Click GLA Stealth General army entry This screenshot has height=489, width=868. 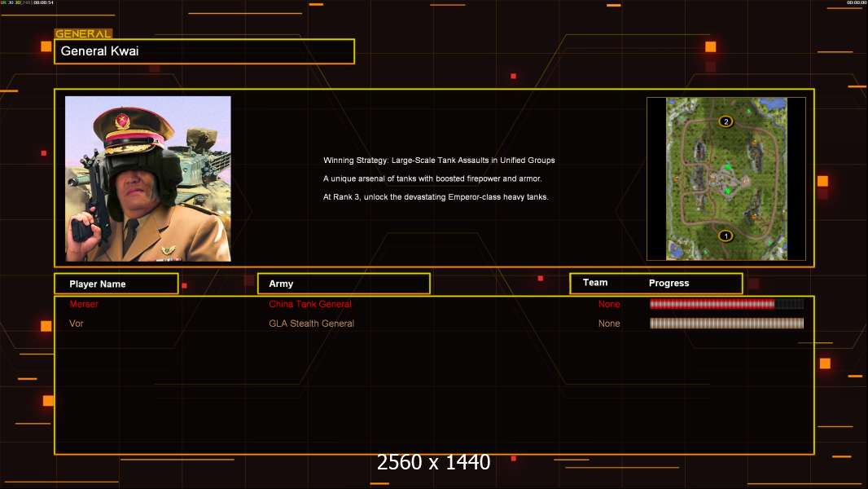311,324
